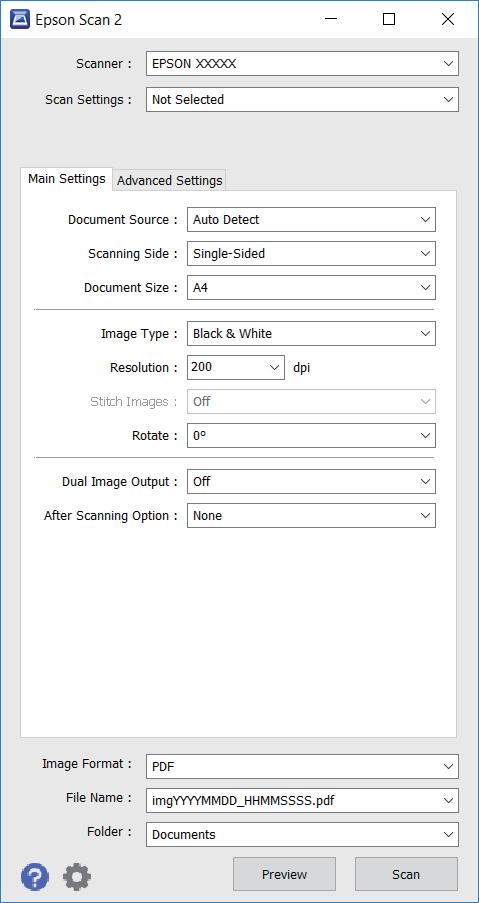Open the Configuration gear icon
Viewport: 479px width, 903px height.
tap(77, 877)
